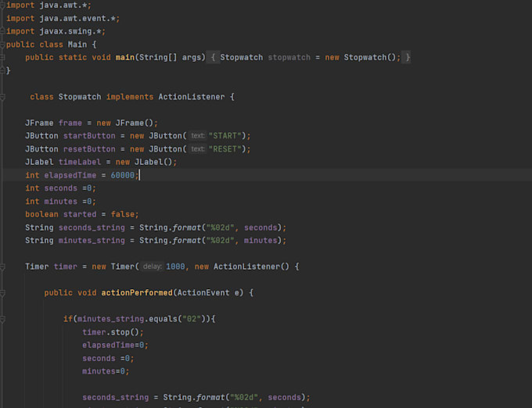The width and height of the screenshot is (532, 408).
Task: Expand the folded main method opening brace
Action: point(213,57)
